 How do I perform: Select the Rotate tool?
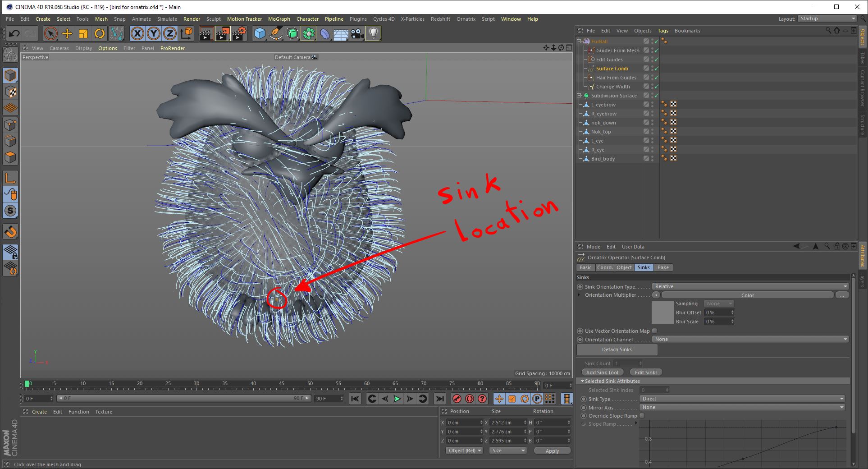(100, 33)
